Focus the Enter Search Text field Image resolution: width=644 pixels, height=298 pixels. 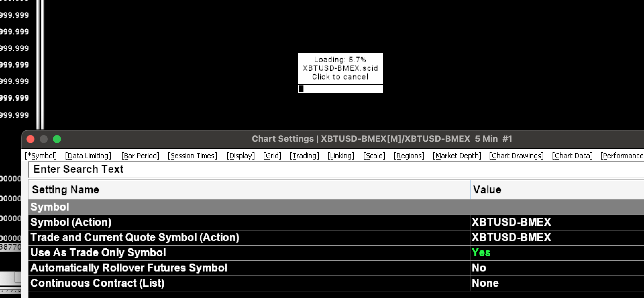coord(336,170)
